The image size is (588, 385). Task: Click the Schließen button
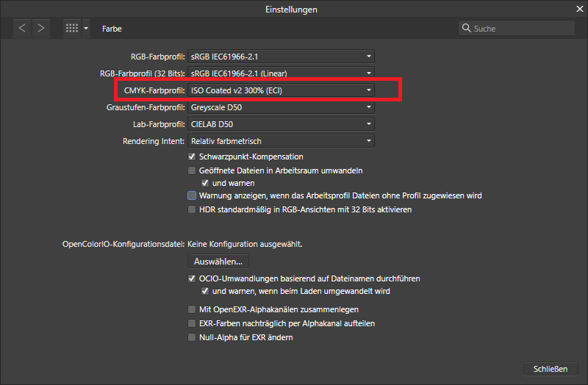pyautogui.click(x=551, y=368)
